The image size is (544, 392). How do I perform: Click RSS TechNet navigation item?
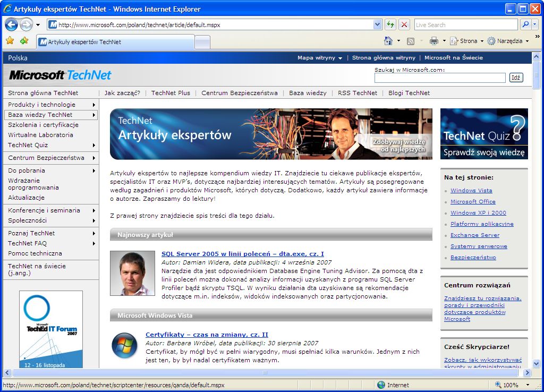tap(358, 93)
